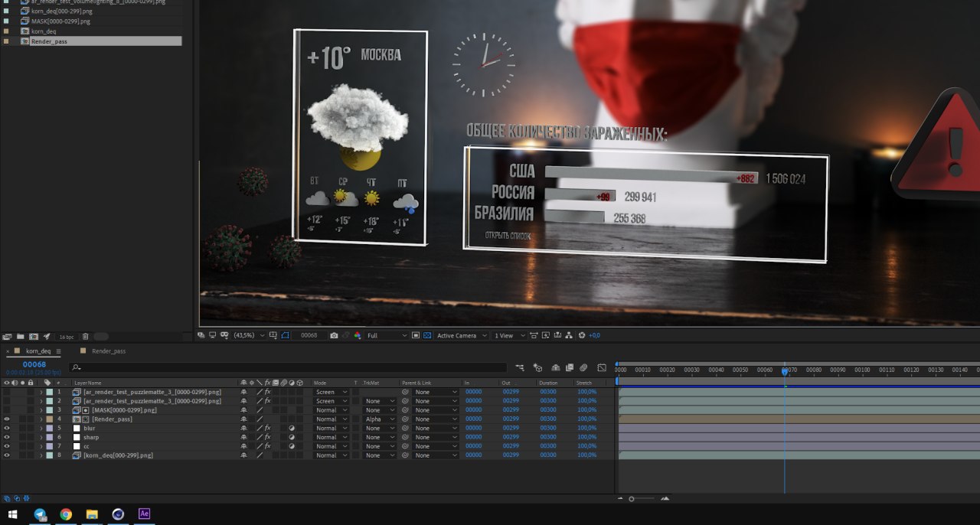Image resolution: width=980 pixels, height=525 pixels.
Task: Take a snapshot with the camera icon
Action: 334,335
